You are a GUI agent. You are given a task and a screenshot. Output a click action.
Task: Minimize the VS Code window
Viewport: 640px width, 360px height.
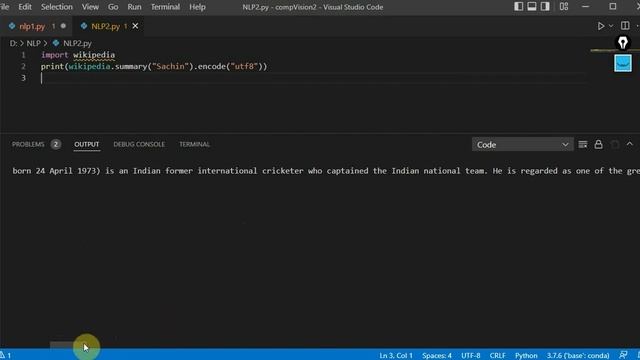click(585, 7)
